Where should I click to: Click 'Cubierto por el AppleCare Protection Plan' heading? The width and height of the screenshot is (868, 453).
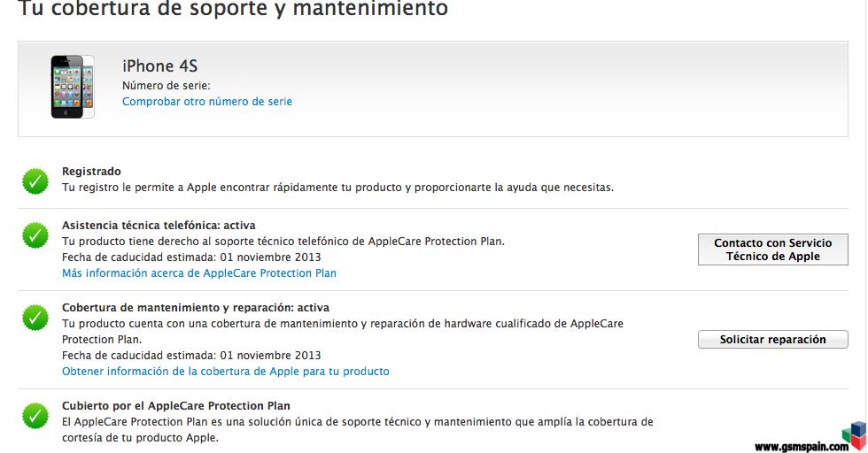coord(176,406)
